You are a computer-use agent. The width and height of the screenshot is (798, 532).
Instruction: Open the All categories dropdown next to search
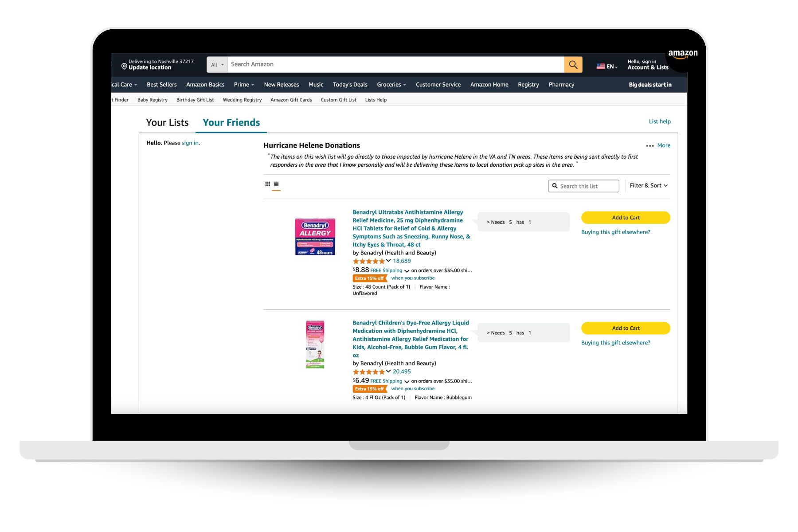217,64
